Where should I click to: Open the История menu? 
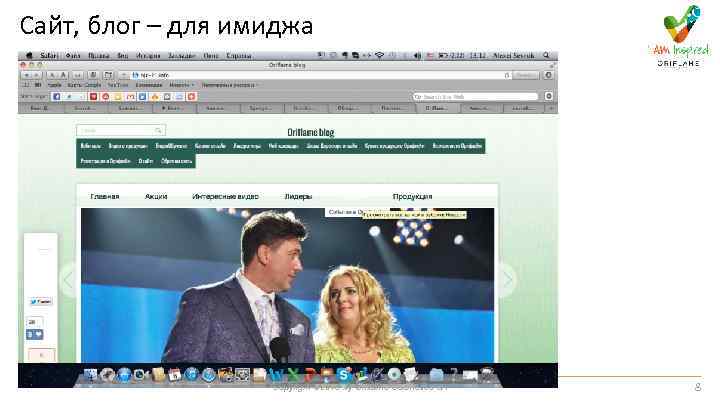[148, 56]
